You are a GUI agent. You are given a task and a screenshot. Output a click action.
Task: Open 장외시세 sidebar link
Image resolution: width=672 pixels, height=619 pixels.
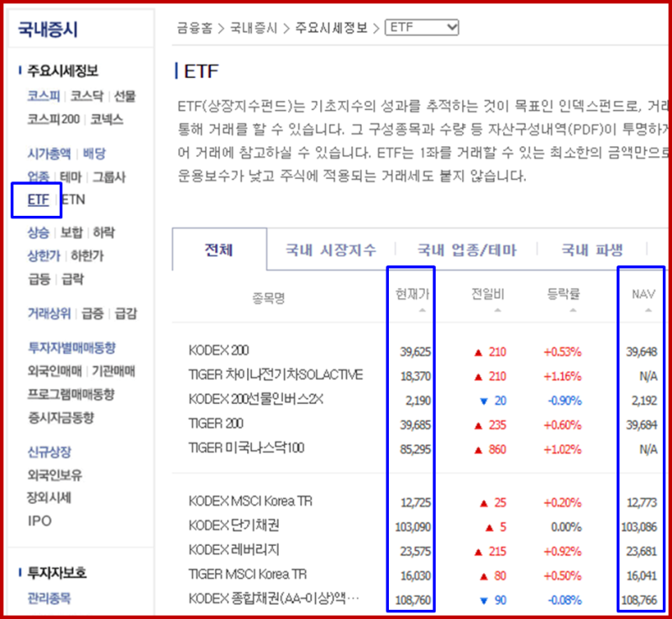(49, 497)
